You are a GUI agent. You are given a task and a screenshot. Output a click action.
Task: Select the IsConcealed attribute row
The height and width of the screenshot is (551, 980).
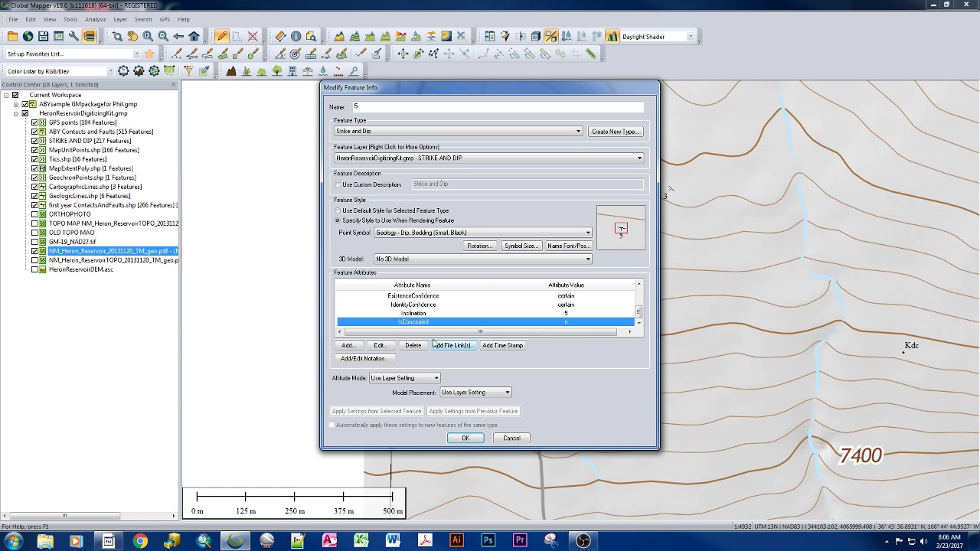(x=486, y=322)
